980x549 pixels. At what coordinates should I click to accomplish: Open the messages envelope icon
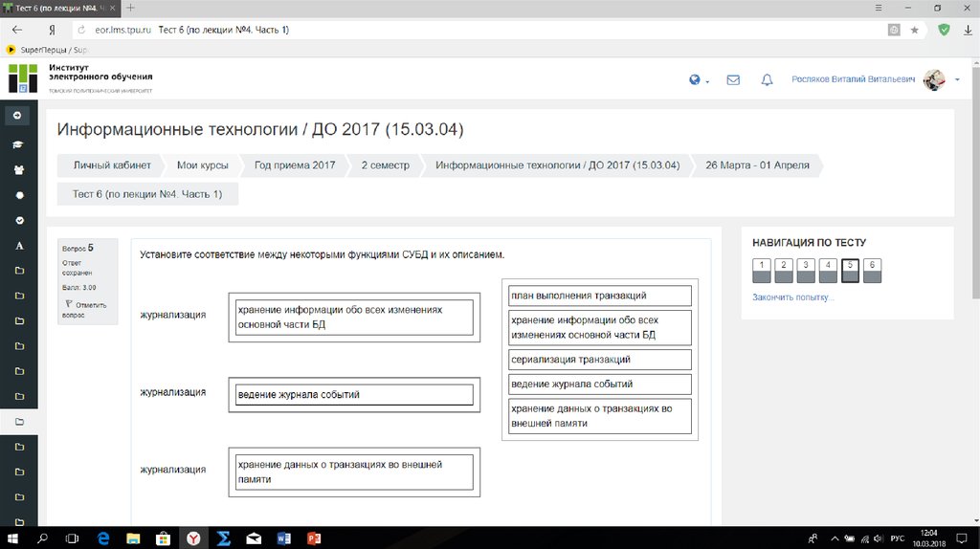click(x=733, y=80)
